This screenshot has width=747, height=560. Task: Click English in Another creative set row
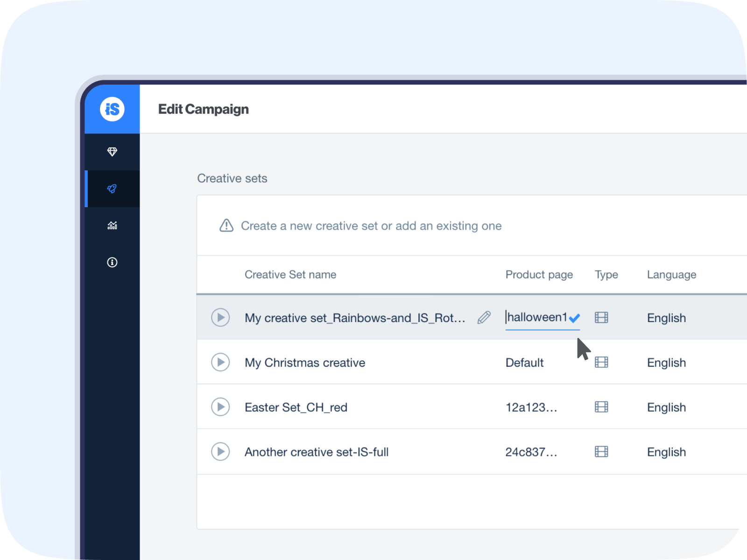click(666, 452)
